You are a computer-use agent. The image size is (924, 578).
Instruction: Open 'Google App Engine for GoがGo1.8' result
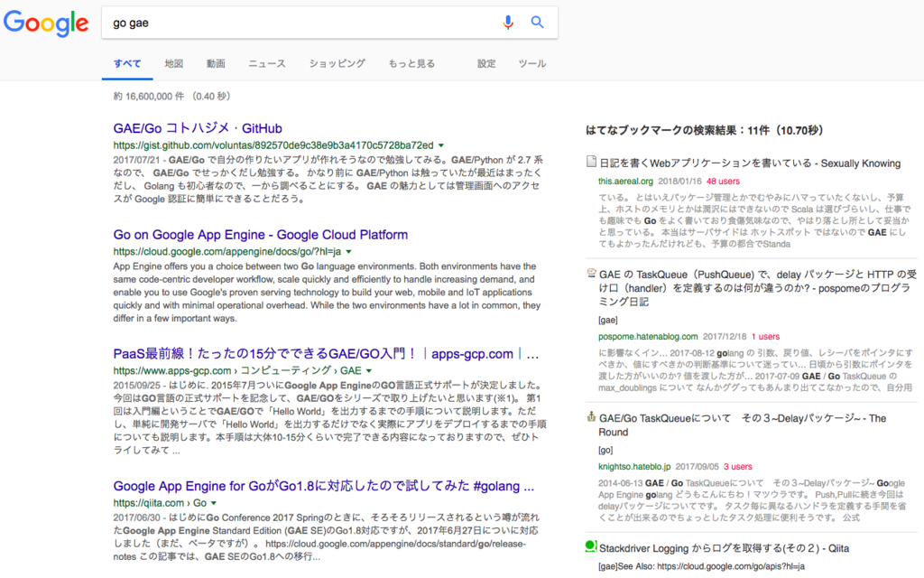324,486
